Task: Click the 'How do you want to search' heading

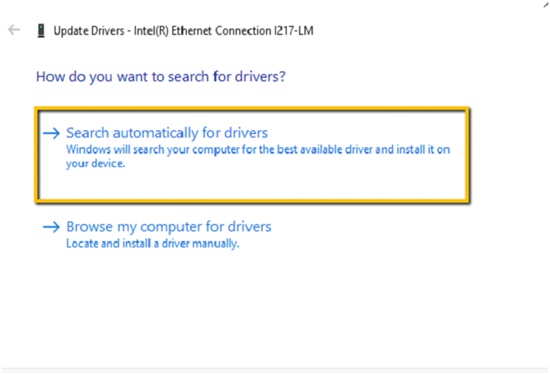Action: click(x=161, y=76)
